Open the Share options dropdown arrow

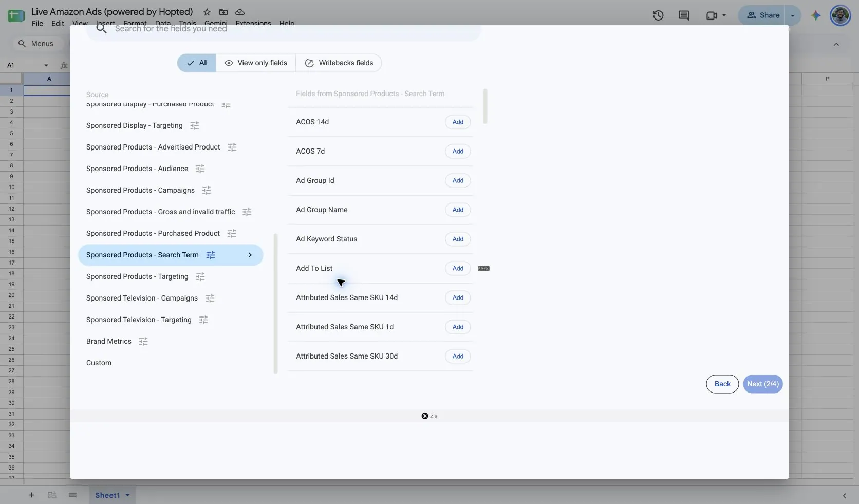tap(793, 15)
